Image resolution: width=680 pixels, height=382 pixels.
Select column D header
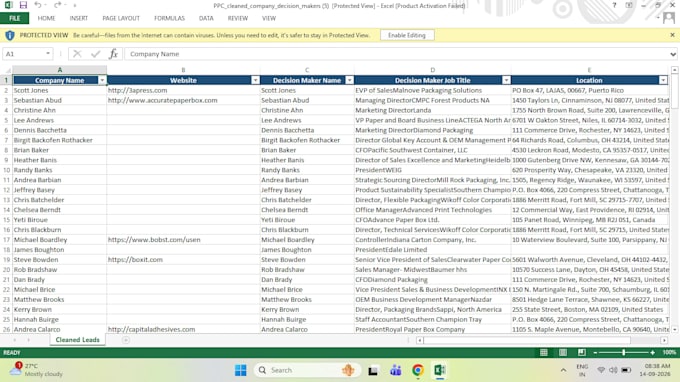432,70
